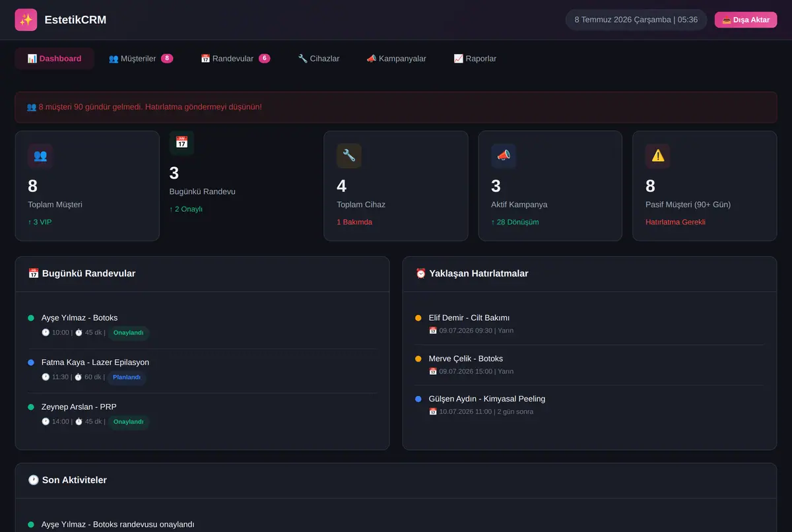Select the Fatma Kaya - Lazer Epilasyon appointment
792x532 pixels.
[x=203, y=371]
